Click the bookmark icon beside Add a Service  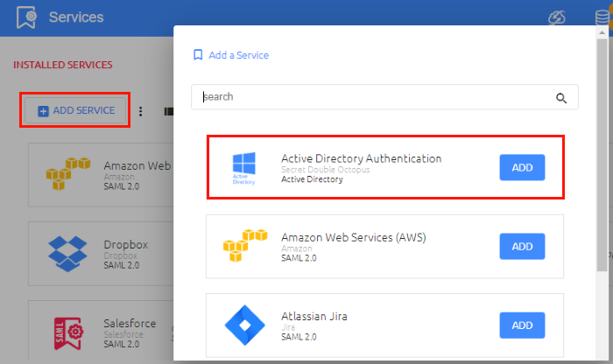pos(198,55)
